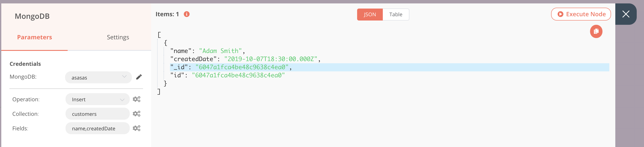Screen dimensions: 644x147
Task: Click the customers Collection input field
Action: click(x=97, y=113)
